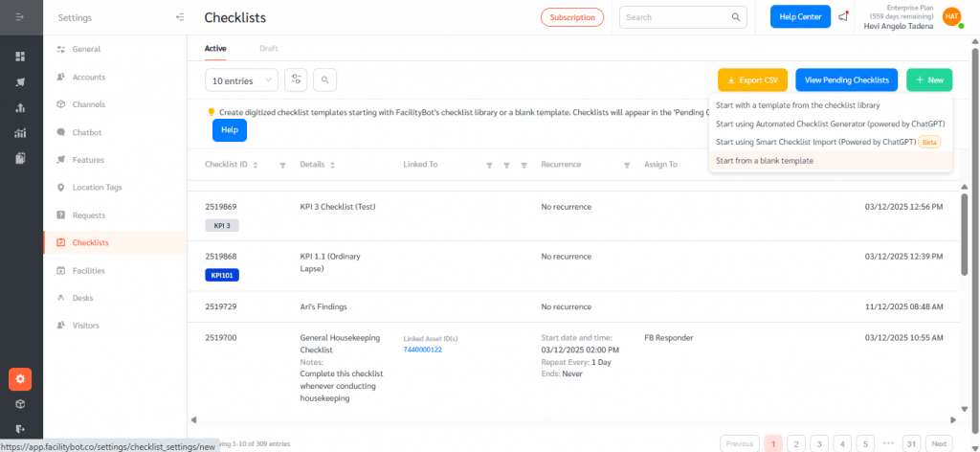Go to page 2 of checklists
The width and height of the screenshot is (980, 452).
796,443
